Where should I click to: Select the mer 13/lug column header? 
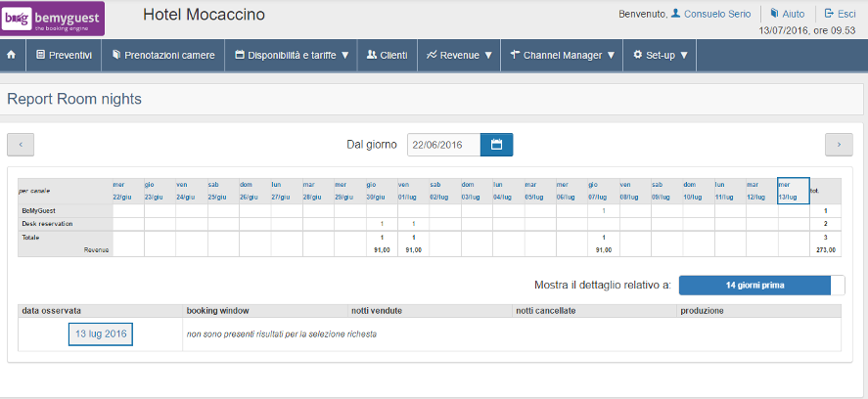[x=793, y=190]
